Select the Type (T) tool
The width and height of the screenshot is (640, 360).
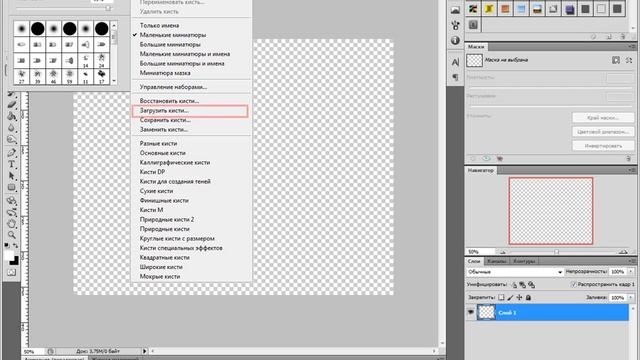11,164
